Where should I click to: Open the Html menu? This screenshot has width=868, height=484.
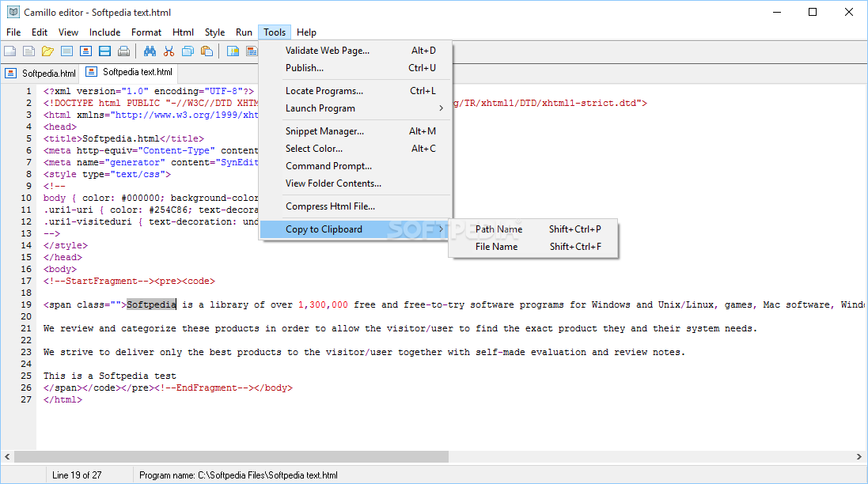tap(183, 32)
